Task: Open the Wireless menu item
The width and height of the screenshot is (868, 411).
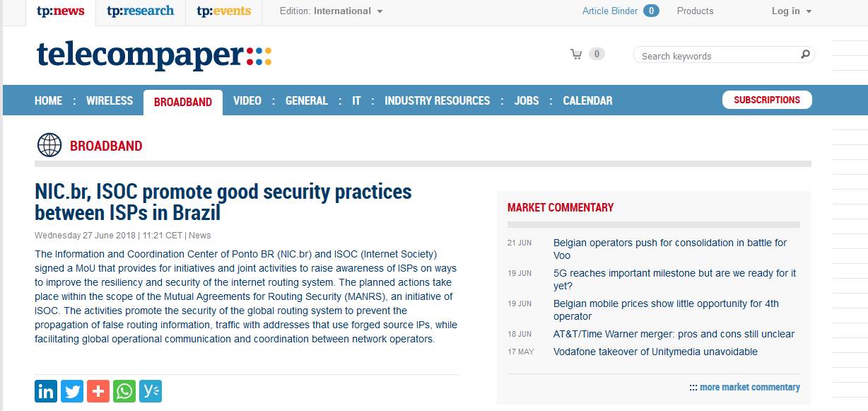Action: [x=110, y=100]
